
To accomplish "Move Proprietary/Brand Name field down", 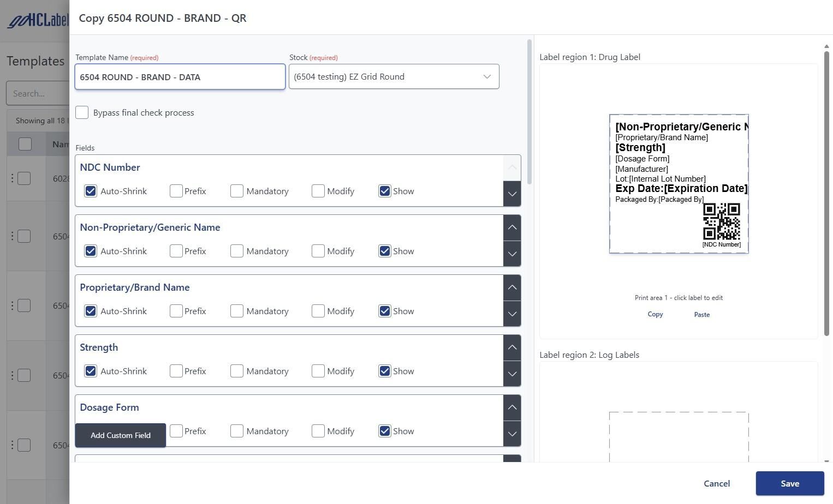I will [x=512, y=314].
